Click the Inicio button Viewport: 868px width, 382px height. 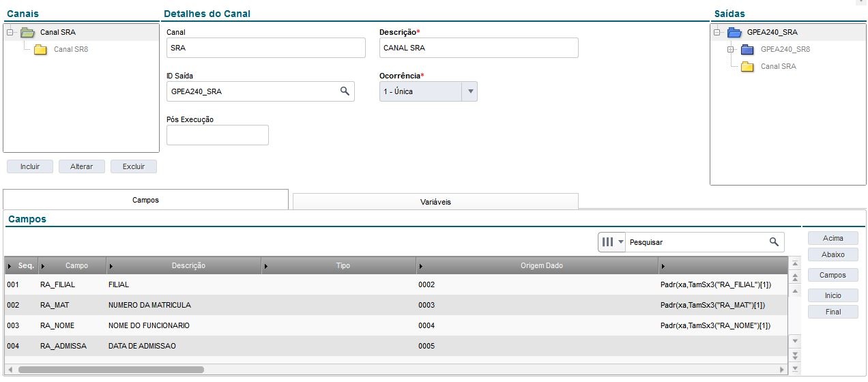click(833, 295)
